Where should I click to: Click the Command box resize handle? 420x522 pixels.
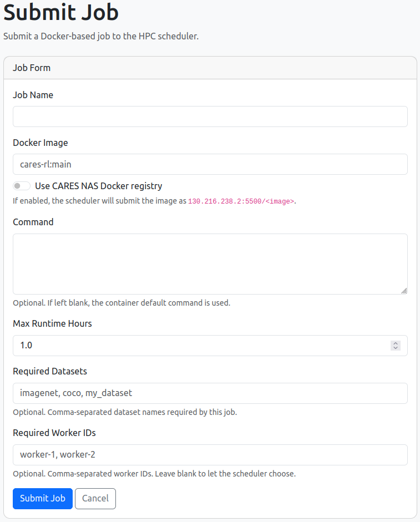(404, 291)
